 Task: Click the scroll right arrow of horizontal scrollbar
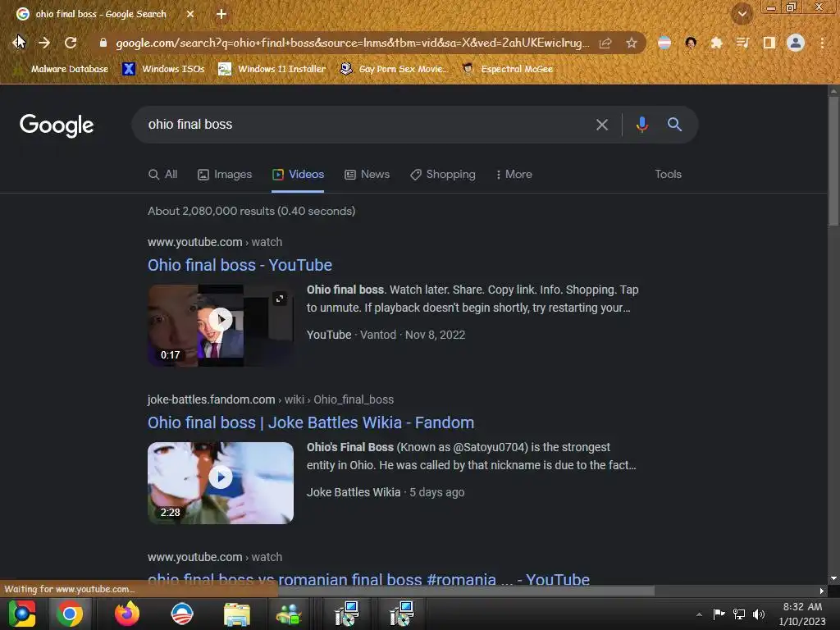(x=821, y=591)
